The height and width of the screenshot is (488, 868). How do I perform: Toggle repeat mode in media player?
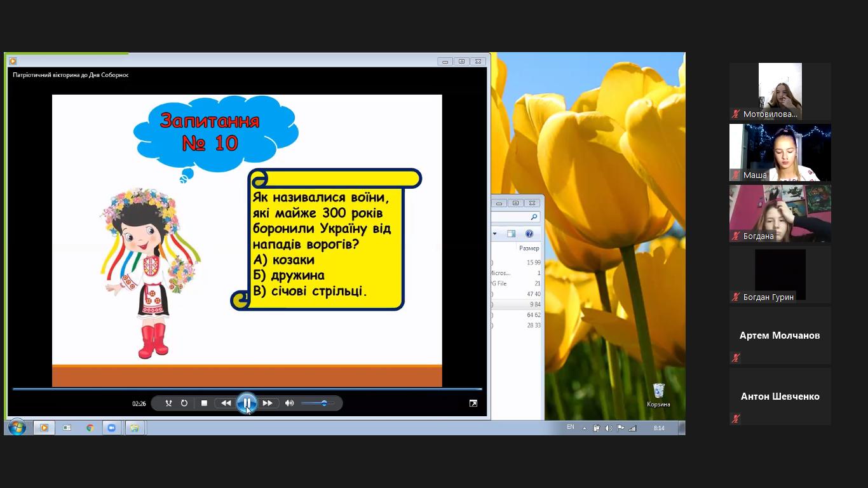pos(184,403)
